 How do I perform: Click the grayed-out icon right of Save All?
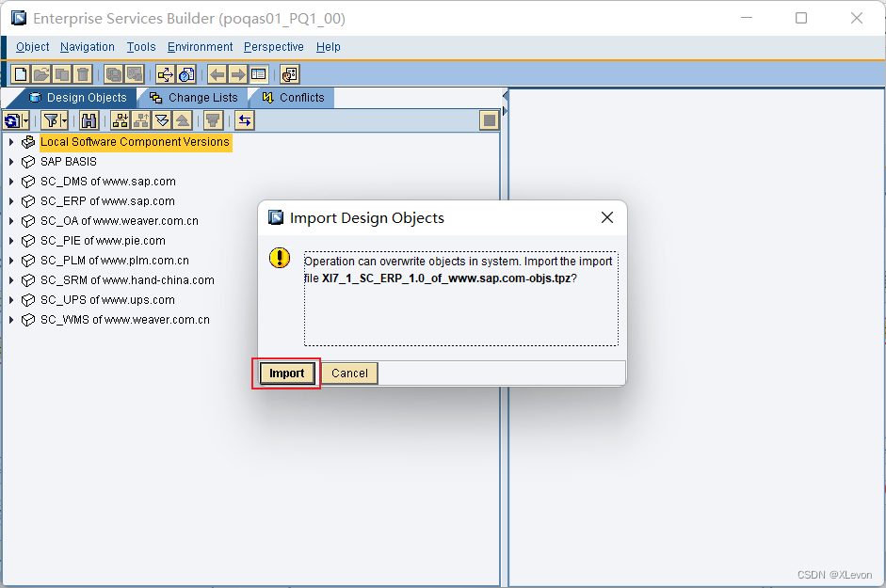pos(134,74)
